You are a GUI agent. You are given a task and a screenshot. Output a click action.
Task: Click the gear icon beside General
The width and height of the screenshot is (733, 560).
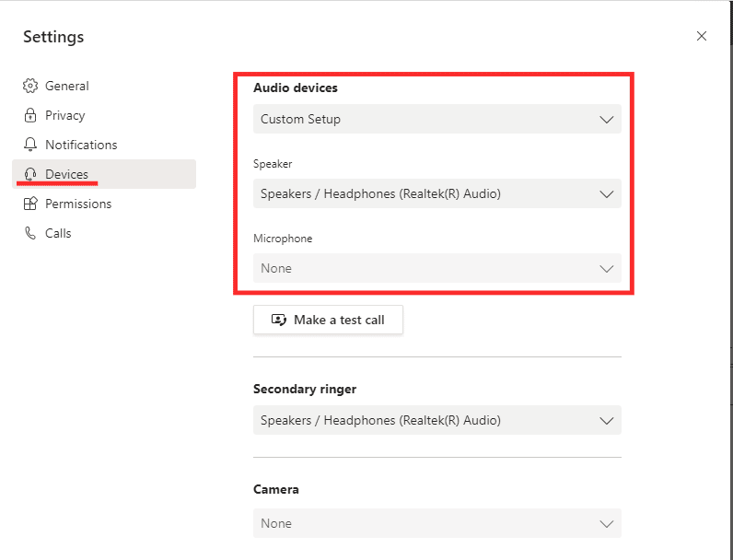click(x=30, y=86)
